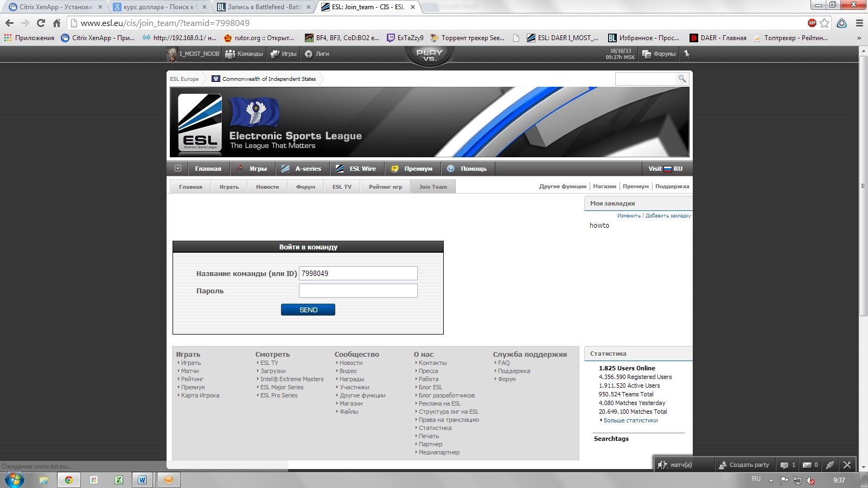
Task: Click the PLAY VS. emblem
Action: pos(429,55)
